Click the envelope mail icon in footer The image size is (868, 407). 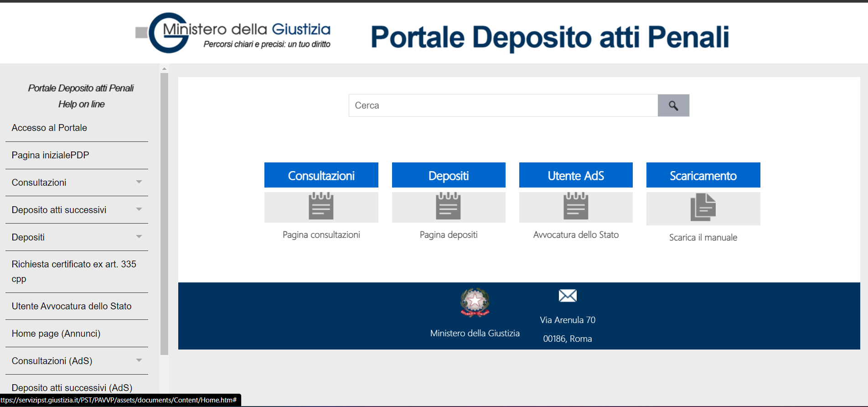568,296
